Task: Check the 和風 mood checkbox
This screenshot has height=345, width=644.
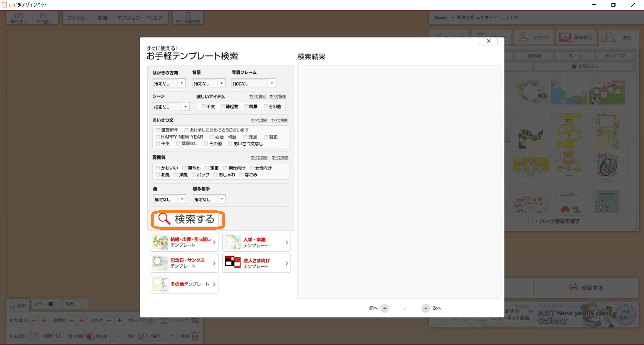Action: coord(158,175)
